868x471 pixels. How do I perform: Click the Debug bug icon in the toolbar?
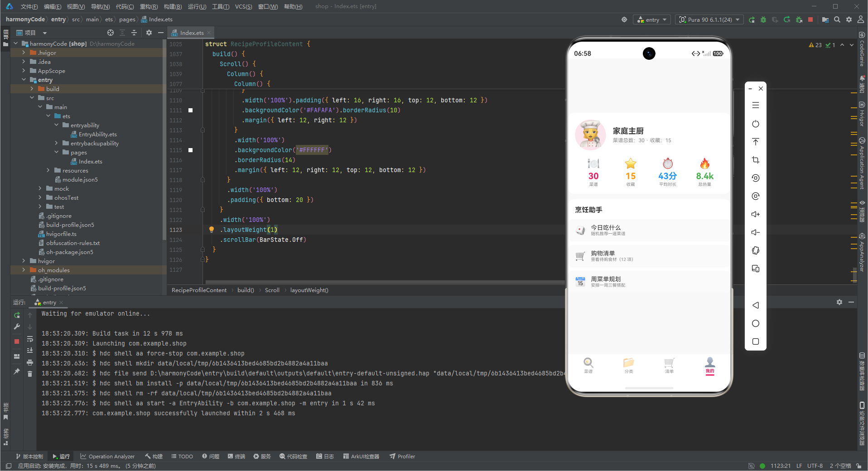pos(763,19)
